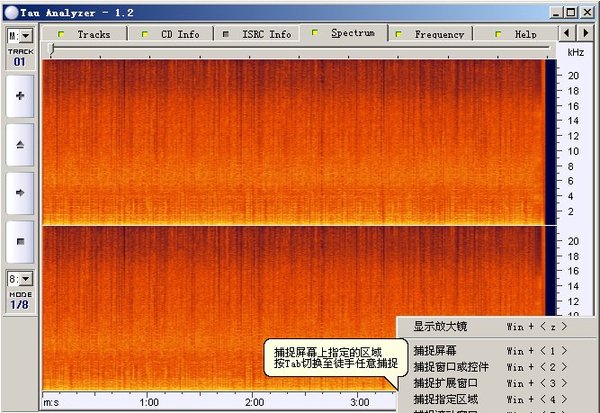Switch to the Frequency tab
Viewport: 600px width, 413px height.
(x=430, y=34)
